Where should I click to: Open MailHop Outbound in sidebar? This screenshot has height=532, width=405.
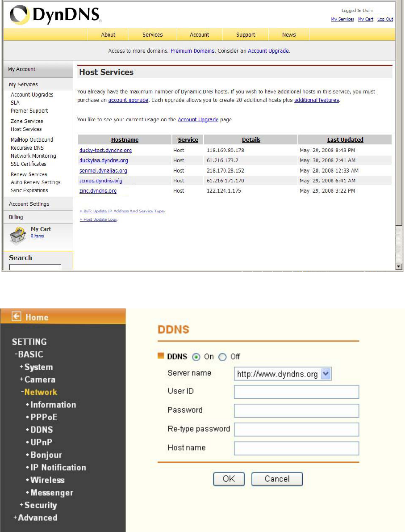click(32, 140)
